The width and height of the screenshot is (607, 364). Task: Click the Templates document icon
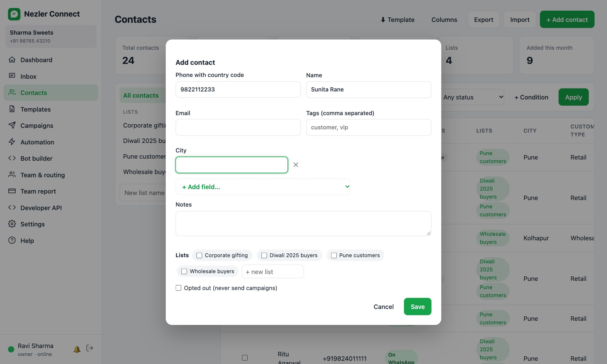(12, 109)
